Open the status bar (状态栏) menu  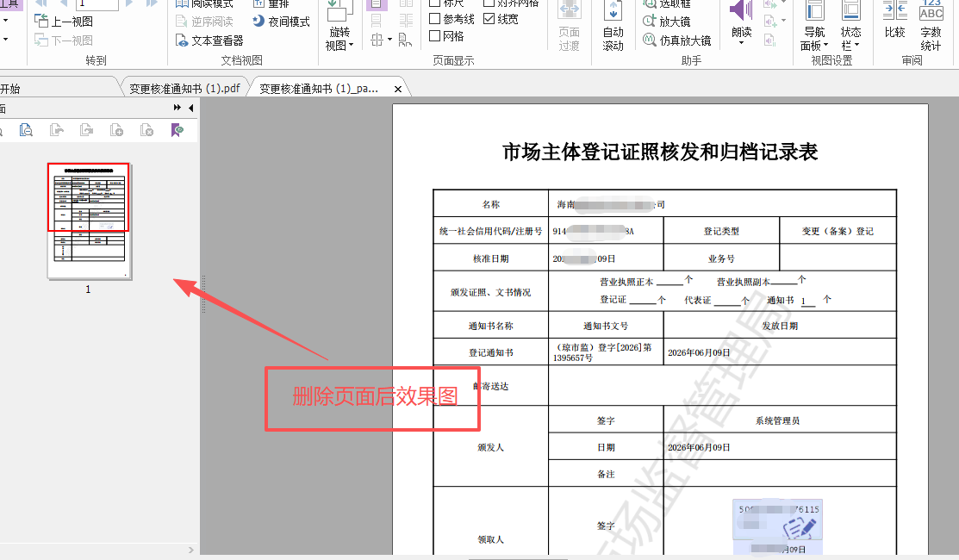[x=850, y=27]
